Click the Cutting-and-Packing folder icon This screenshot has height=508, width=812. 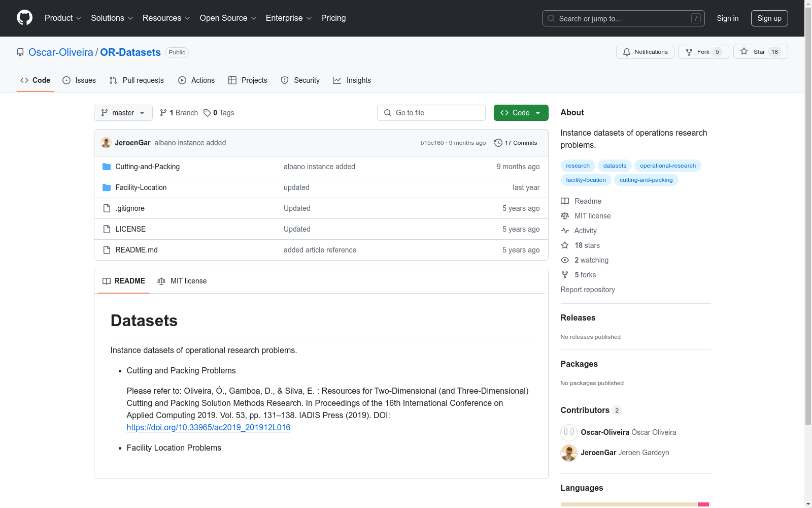click(107, 167)
